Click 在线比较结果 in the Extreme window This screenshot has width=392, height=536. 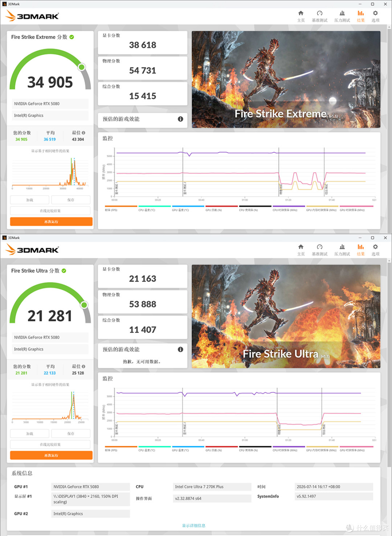(x=50, y=211)
